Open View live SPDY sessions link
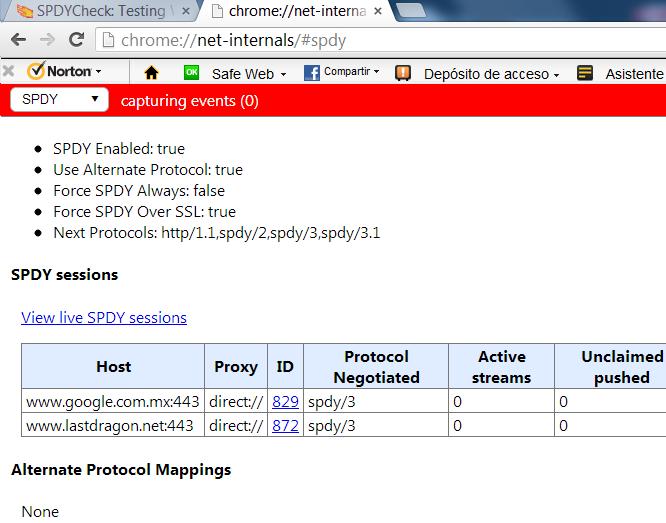 click(104, 318)
